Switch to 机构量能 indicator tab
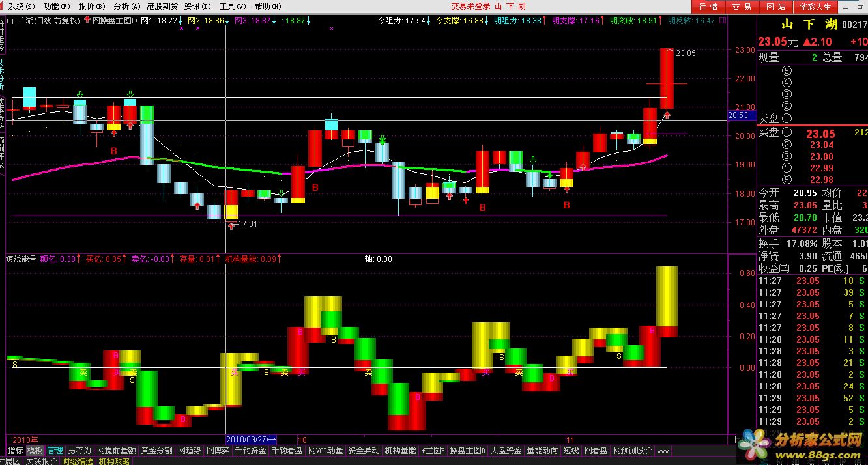The image size is (868, 465). point(400,450)
